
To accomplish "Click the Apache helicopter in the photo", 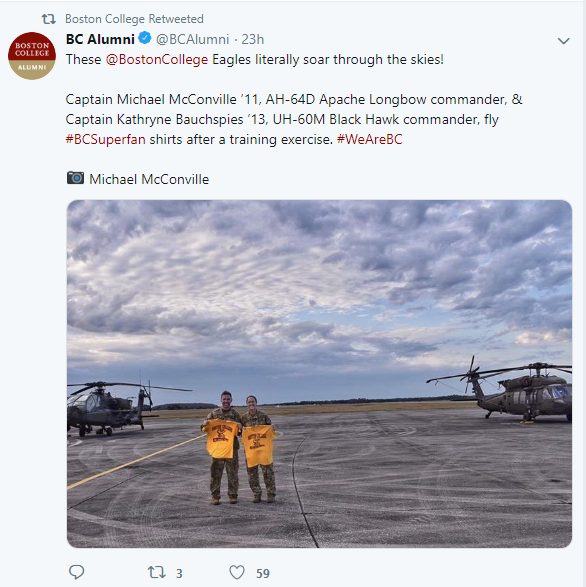I will (x=110, y=408).
